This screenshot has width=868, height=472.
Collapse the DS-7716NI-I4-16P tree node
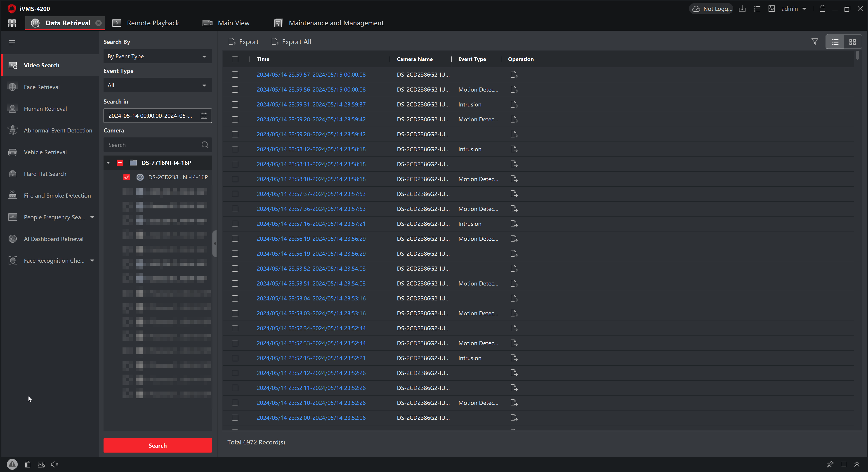pos(108,163)
